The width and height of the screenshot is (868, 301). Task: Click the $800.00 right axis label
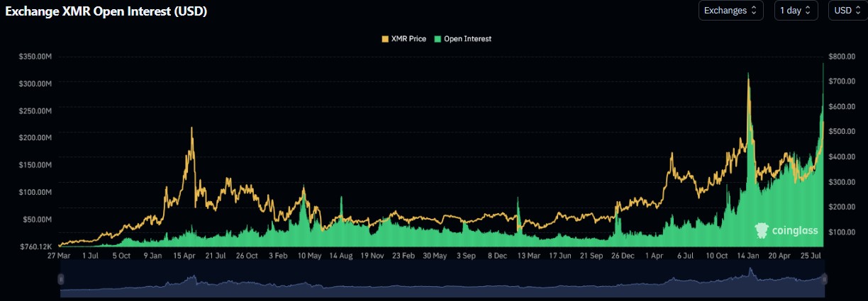(841, 56)
